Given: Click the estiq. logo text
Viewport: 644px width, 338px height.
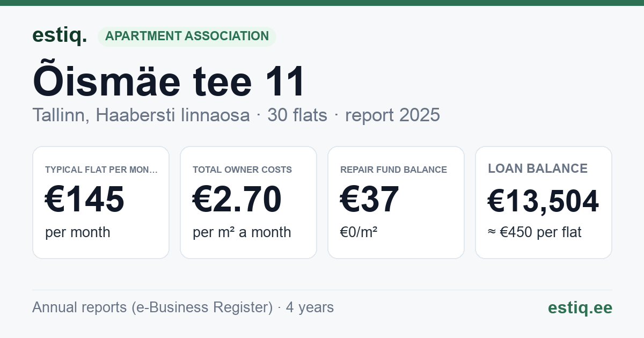Looking at the screenshot, I should tap(59, 35).
